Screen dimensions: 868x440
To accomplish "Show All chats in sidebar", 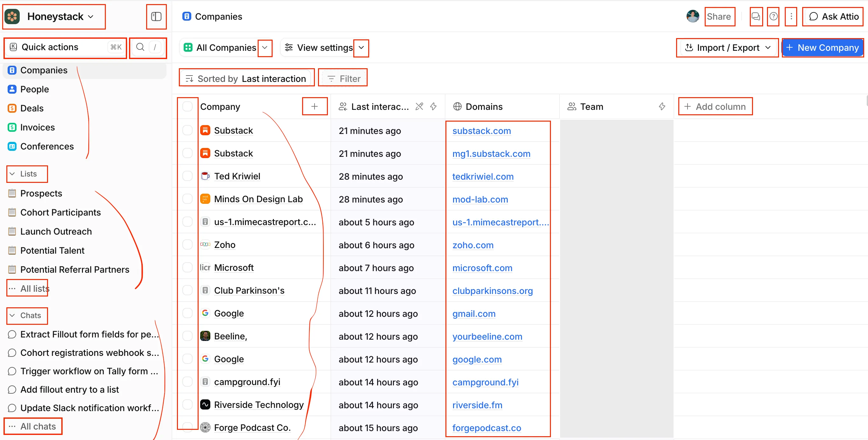I will (x=33, y=426).
